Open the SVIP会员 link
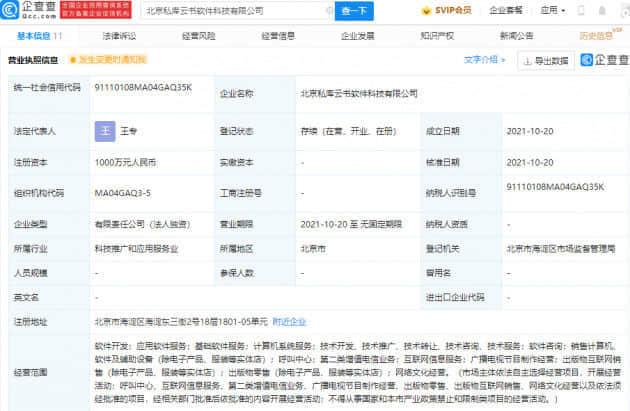 [446, 10]
